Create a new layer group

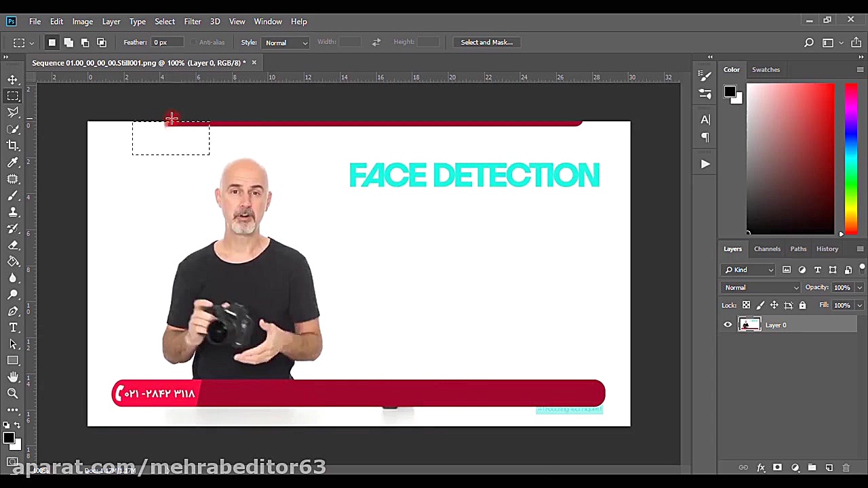pos(812,468)
